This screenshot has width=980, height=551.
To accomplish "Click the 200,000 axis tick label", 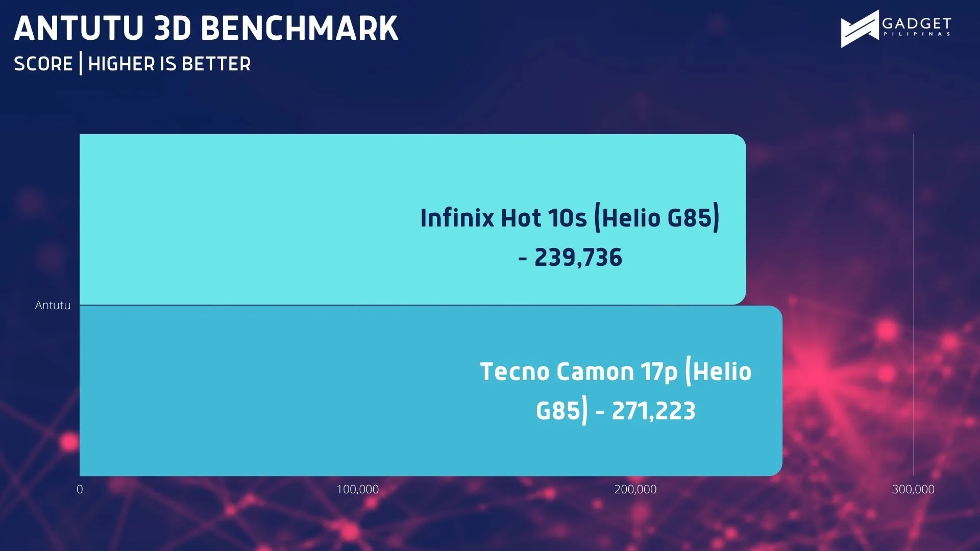I will coord(635,489).
